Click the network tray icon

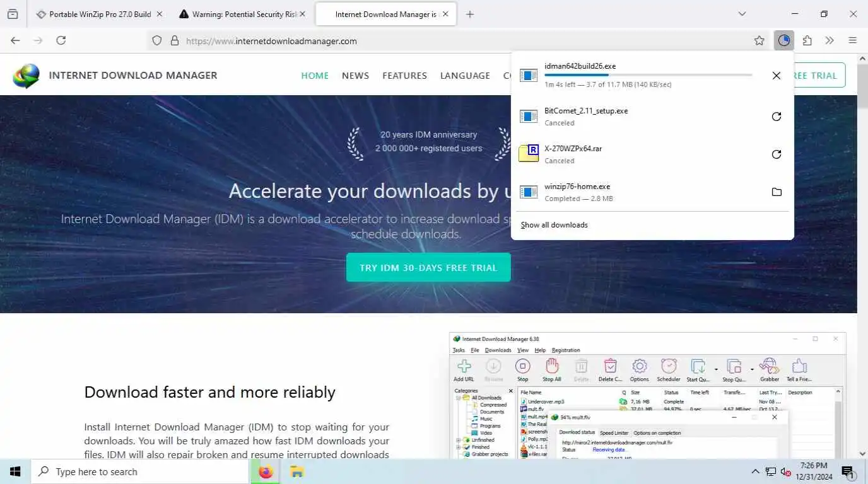(771, 471)
